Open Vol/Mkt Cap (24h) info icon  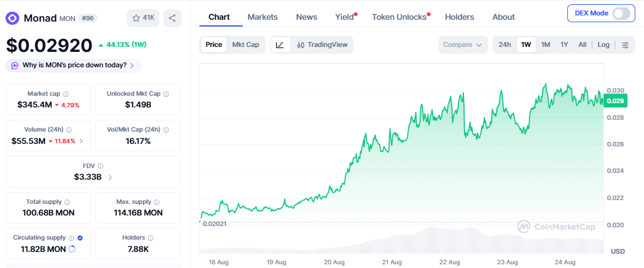pyautogui.click(x=166, y=130)
